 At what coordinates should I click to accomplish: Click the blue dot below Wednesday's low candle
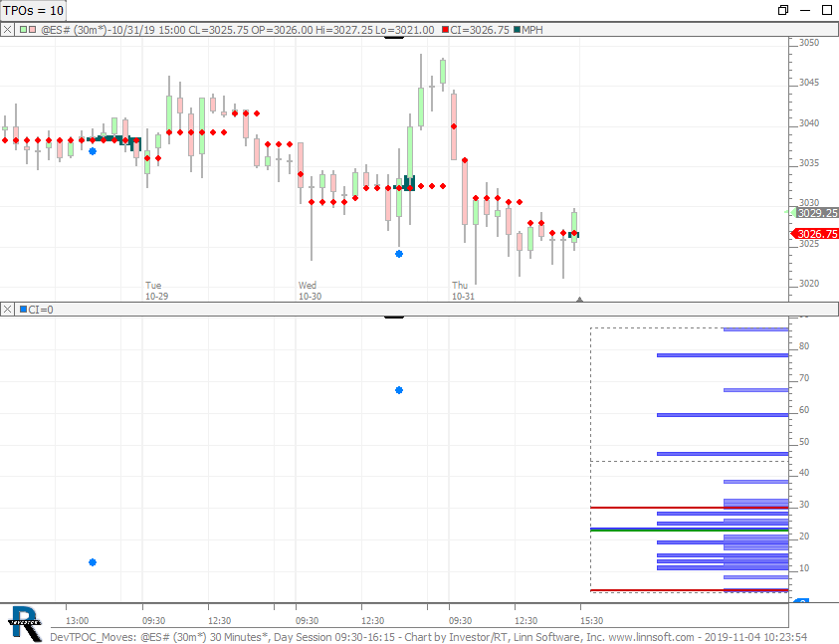[x=399, y=254]
